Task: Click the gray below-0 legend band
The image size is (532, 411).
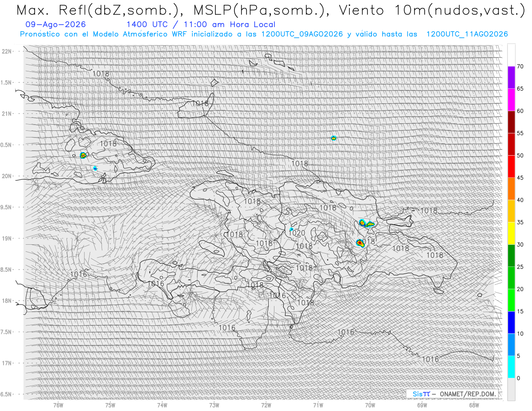Action: tap(511, 389)
